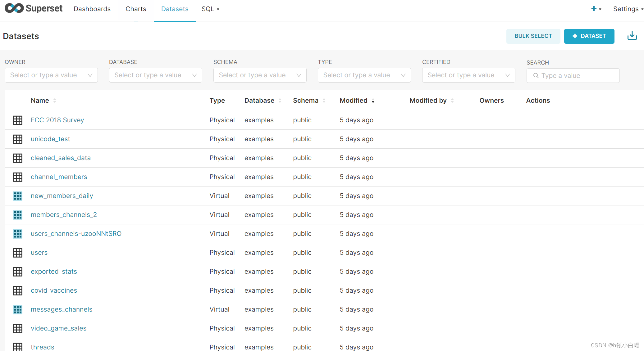Click the table icon beside covid_vaccines
Screen dimensions: 644x351
point(18,290)
